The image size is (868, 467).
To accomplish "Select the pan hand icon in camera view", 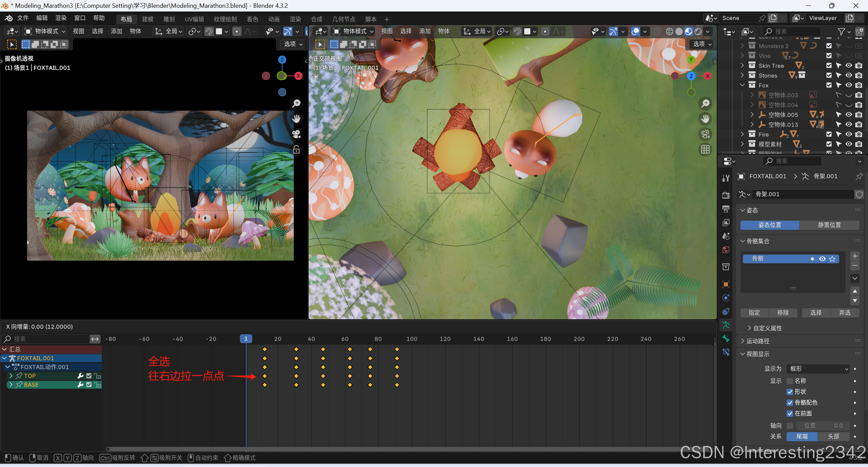I will pos(296,119).
